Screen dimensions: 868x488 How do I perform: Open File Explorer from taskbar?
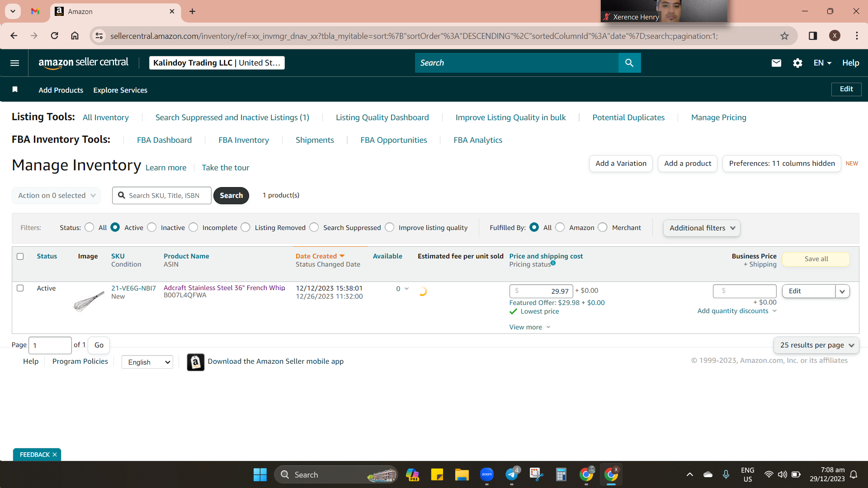coord(462,474)
